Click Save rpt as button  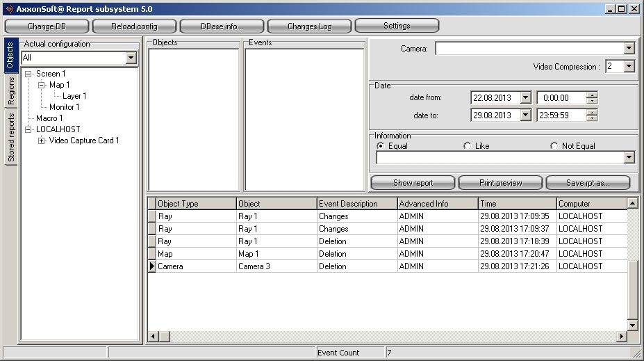[x=588, y=183]
